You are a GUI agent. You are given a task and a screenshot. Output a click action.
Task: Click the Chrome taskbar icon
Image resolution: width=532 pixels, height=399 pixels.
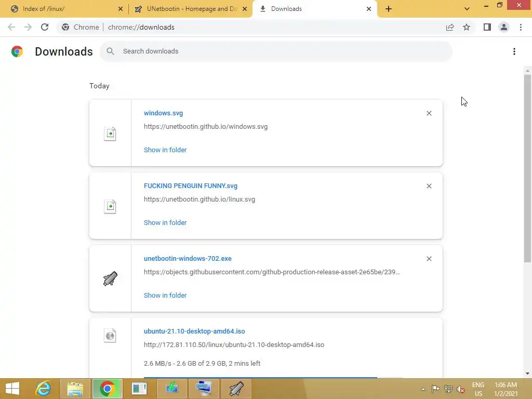tap(107, 389)
